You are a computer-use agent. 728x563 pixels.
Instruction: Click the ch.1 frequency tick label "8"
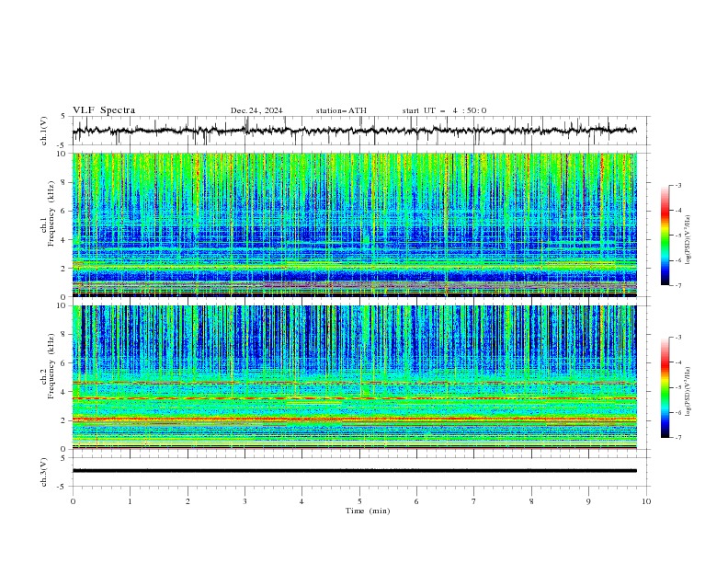click(64, 182)
